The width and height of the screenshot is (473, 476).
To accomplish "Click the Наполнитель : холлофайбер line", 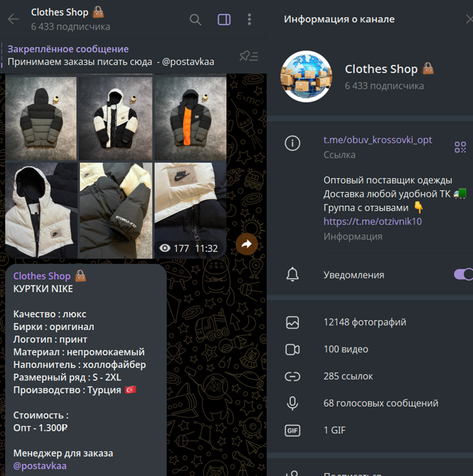I will point(79,365).
